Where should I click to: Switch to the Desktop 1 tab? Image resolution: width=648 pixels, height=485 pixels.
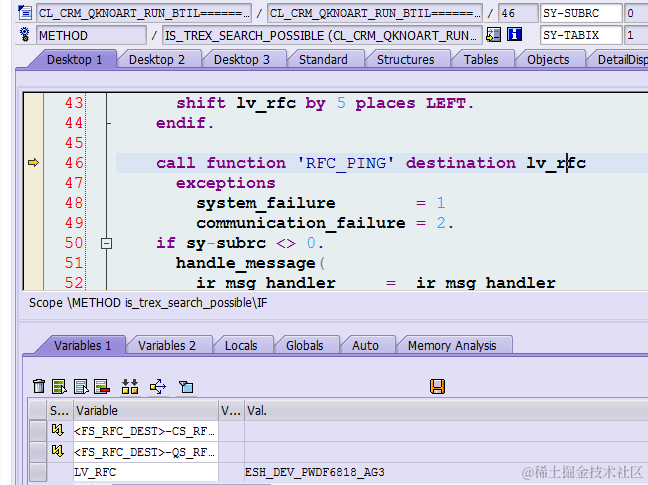coord(74,59)
